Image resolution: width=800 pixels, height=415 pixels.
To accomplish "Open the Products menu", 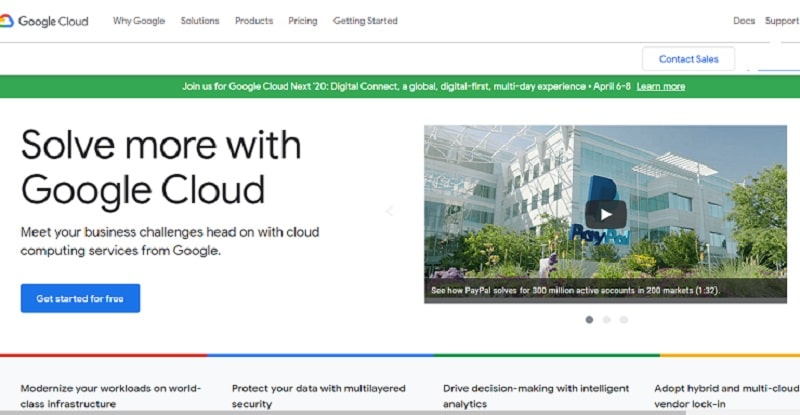I will tap(254, 21).
